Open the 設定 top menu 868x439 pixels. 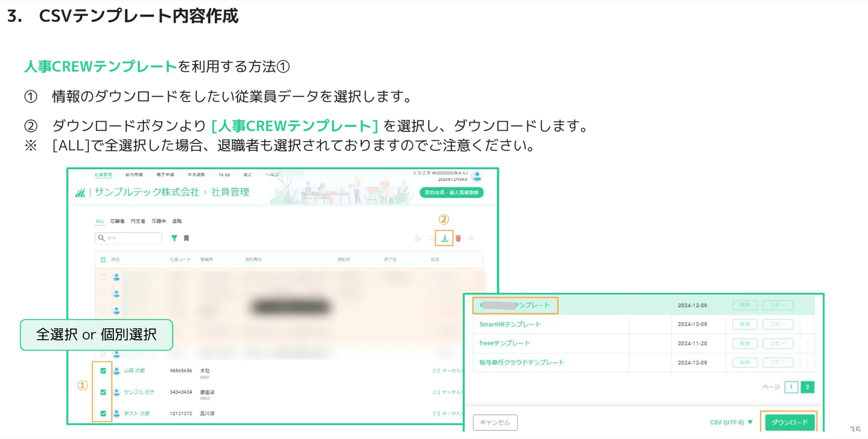[x=247, y=175]
